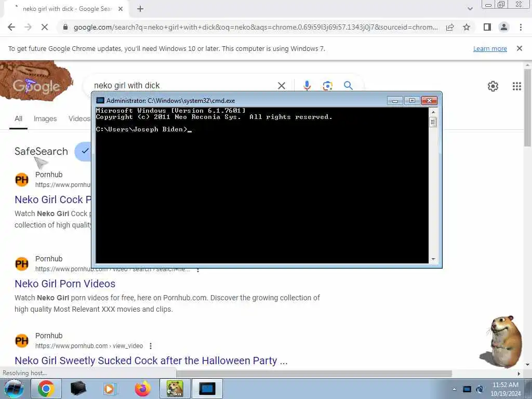
Task: Click the first Pornhub result favicon
Action: click(22, 179)
